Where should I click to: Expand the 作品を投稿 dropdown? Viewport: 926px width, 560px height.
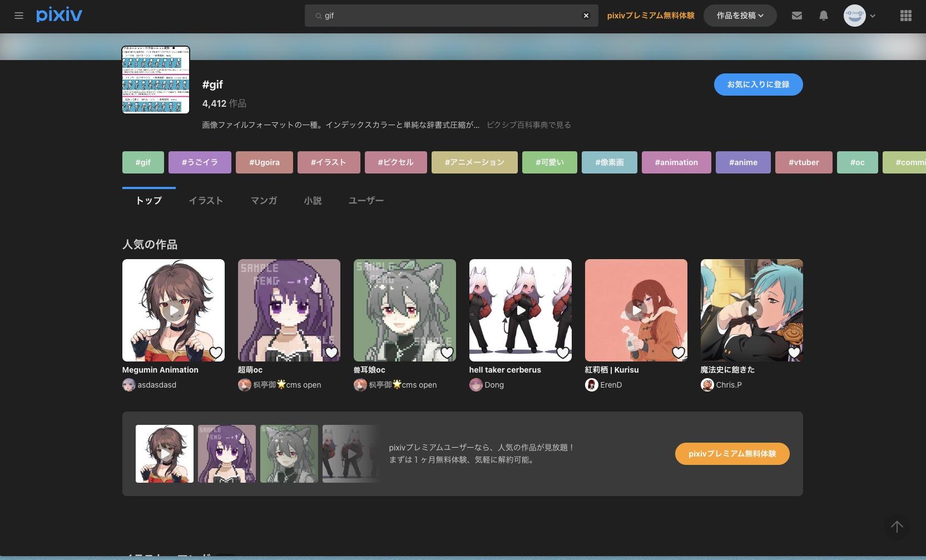pyautogui.click(x=740, y=16)
